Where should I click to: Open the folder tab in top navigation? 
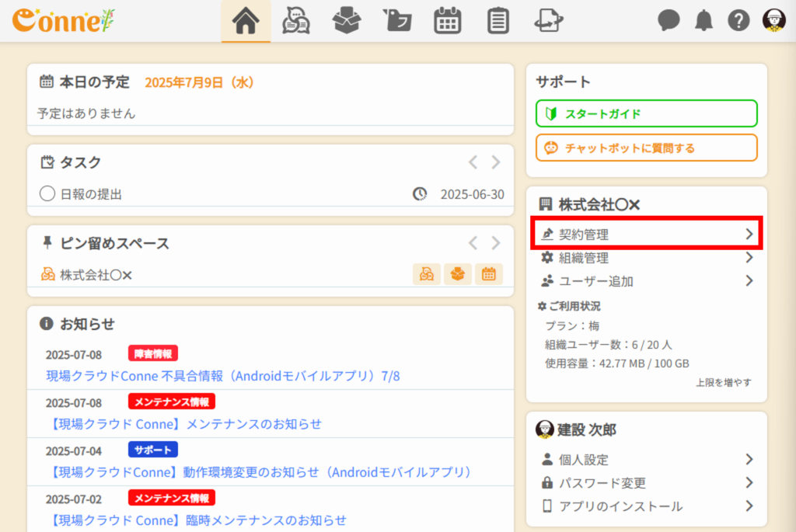(397, 21)
